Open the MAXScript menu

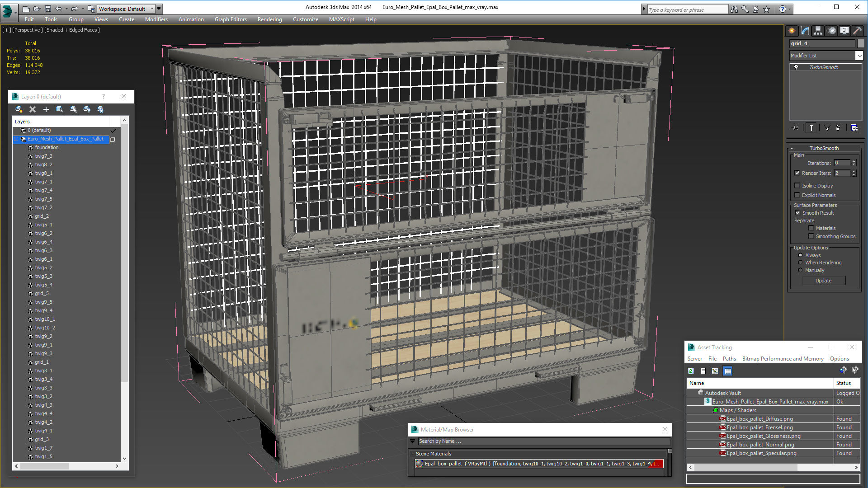(341, 19)
